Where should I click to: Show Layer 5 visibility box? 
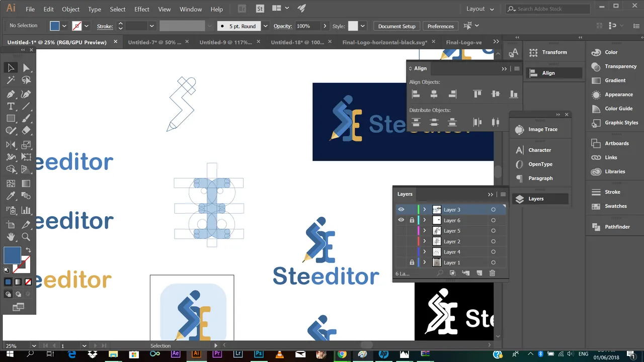(401, 231)
